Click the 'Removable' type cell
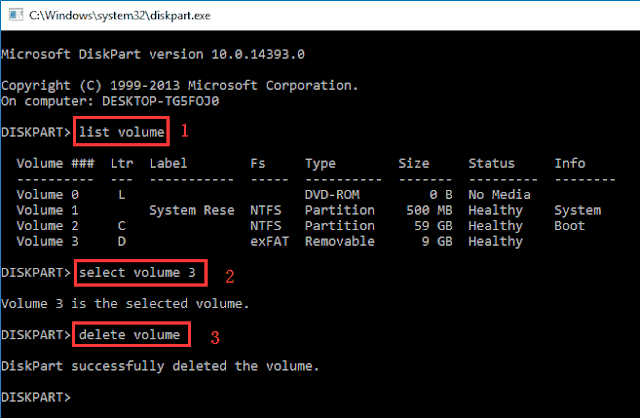 tap(340, 241)
